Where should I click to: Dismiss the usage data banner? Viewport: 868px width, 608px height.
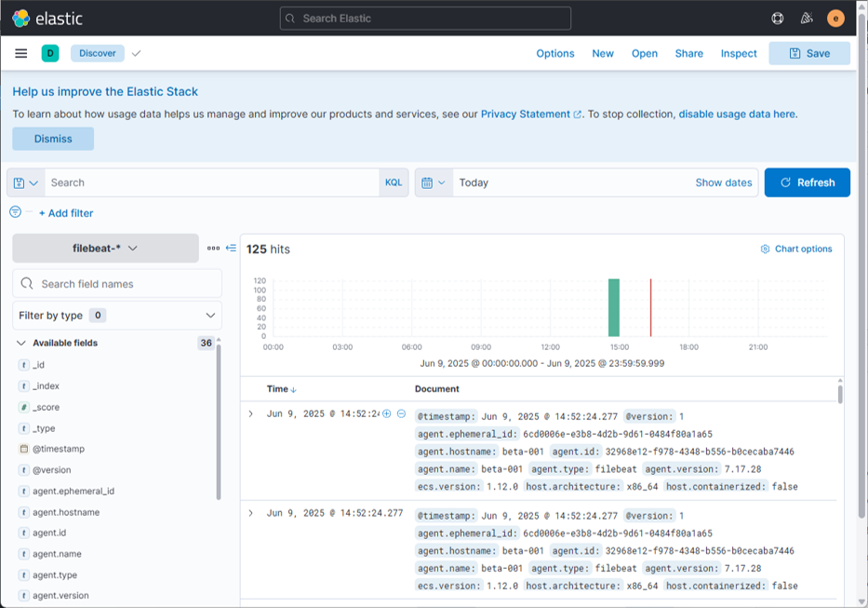(53, 139)
